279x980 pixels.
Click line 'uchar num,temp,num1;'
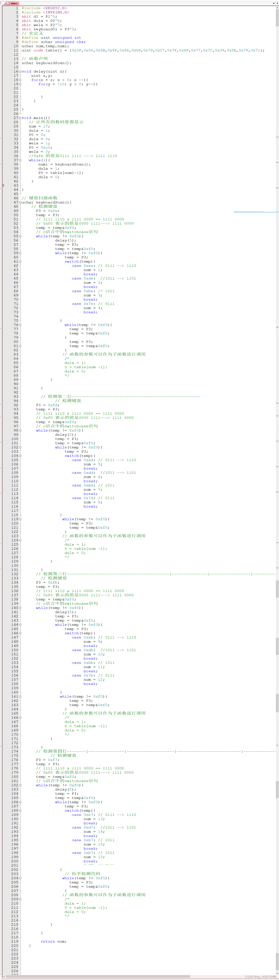[x=45, y=46]
